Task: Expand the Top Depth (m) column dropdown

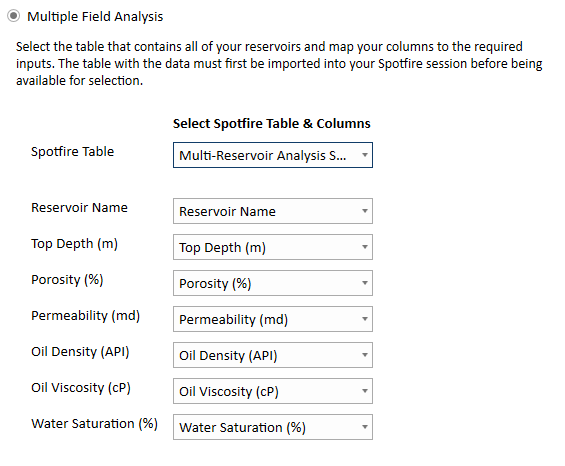Action: [x=273, y=247]
